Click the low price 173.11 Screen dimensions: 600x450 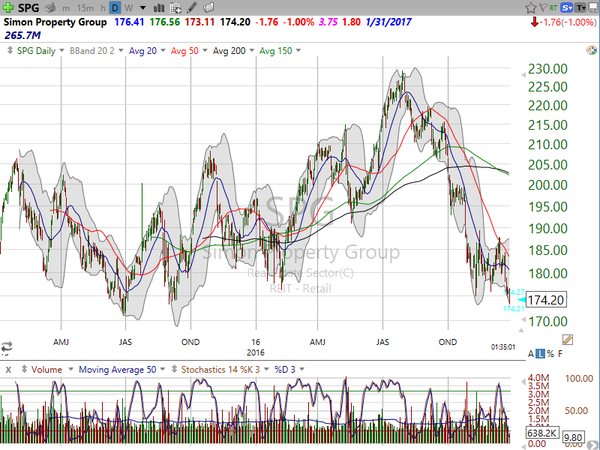tap(200, 22)
